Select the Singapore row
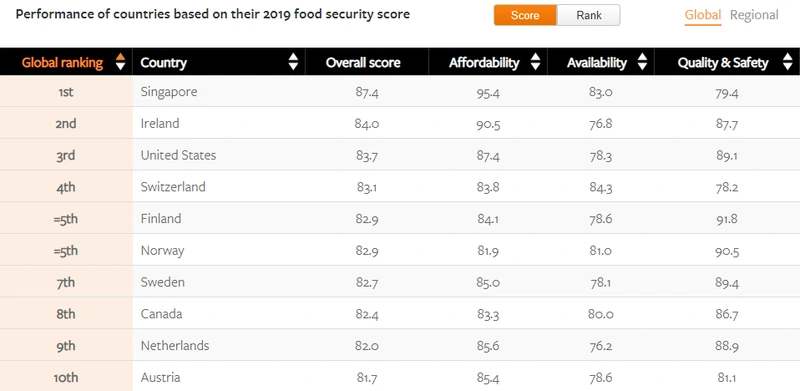800x391 pixels. [x=400, y=92]
